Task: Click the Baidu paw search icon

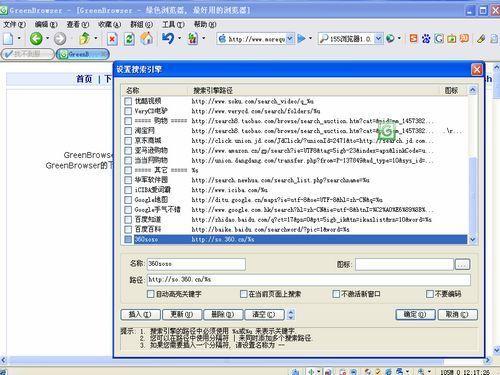Action: pyautogui.click(x=426, y=39)
